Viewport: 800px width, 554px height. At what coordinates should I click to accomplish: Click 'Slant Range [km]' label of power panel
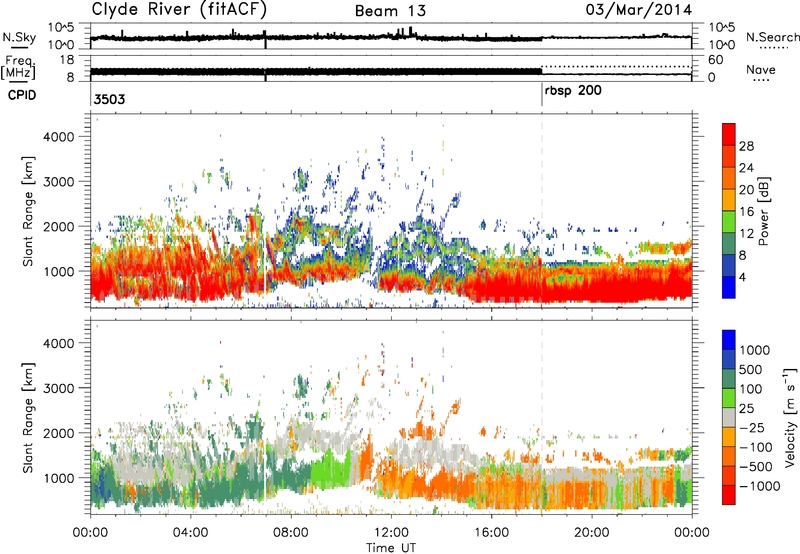[28, 211]
